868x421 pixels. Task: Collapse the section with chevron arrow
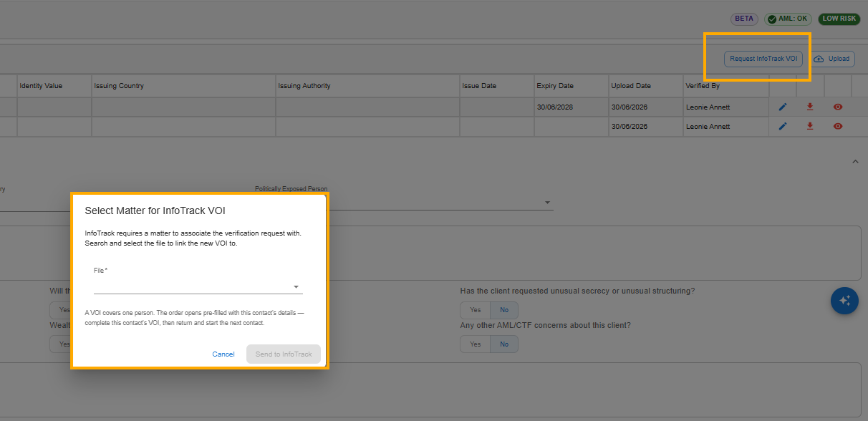pos(855,162)
